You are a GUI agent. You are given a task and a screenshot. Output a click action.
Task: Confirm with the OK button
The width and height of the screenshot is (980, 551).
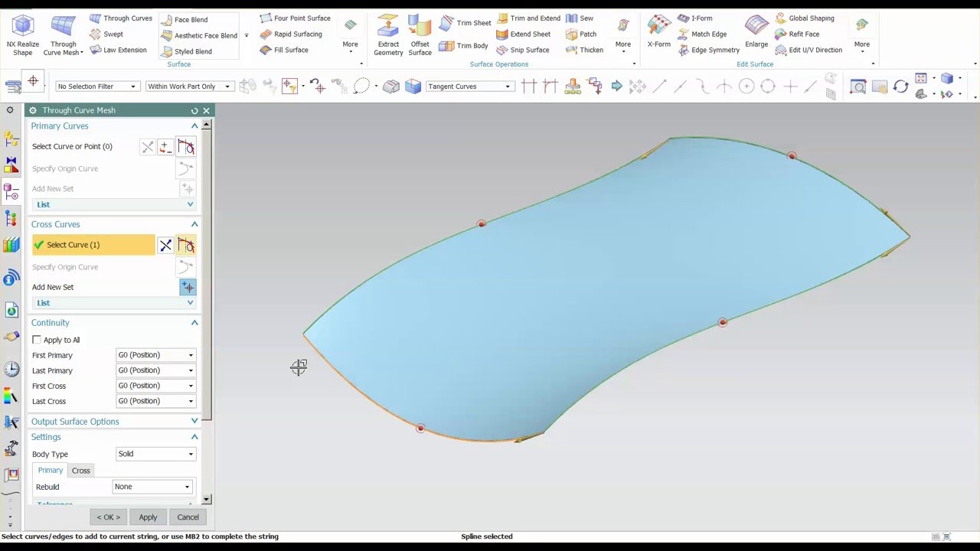[108, 517]
